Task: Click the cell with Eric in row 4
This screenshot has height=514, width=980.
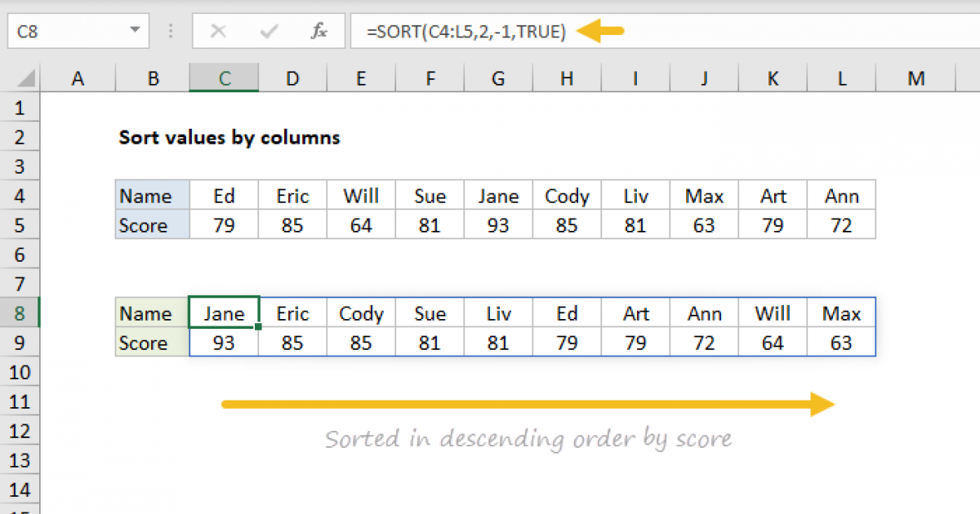Action: tap(292, 196)
